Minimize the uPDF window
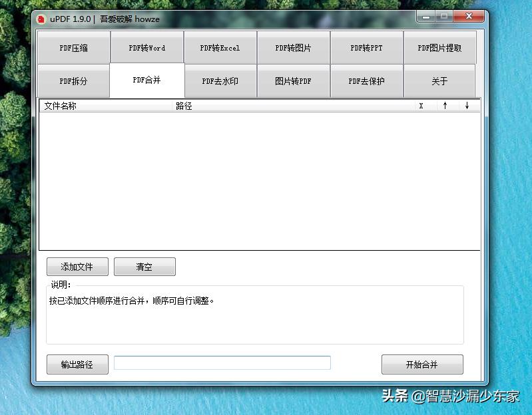 426,17
